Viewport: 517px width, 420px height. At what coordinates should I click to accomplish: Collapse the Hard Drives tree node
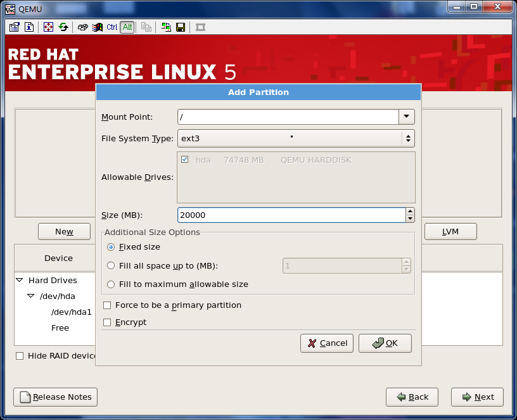(x=20, y=280)
